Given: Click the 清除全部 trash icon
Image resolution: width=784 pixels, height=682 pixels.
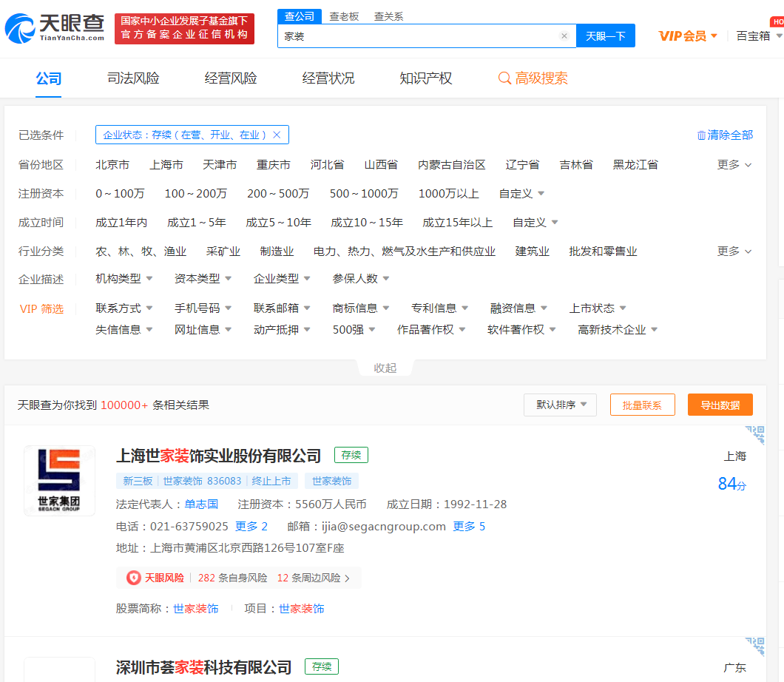Looking at the screenshot, I should pyautogui.click(x=701, y=135).
